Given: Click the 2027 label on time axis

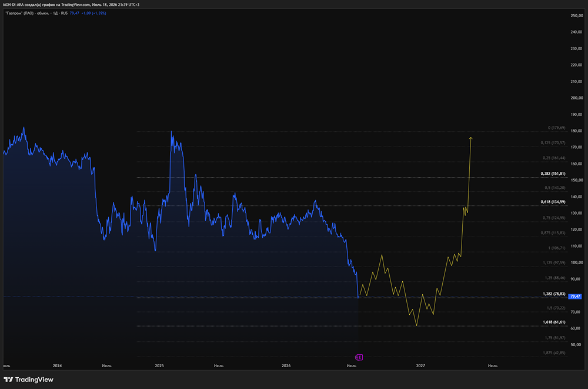Looking at the screenshot, I should pos(420,365).
